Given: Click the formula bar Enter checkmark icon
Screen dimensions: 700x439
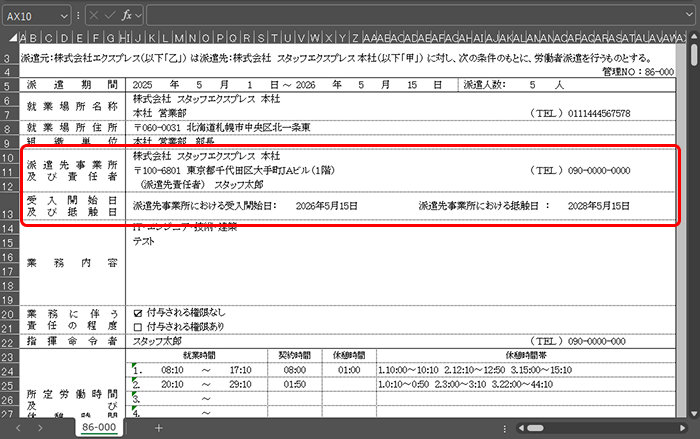Looking at the screenshot, I should coord(110,16).
